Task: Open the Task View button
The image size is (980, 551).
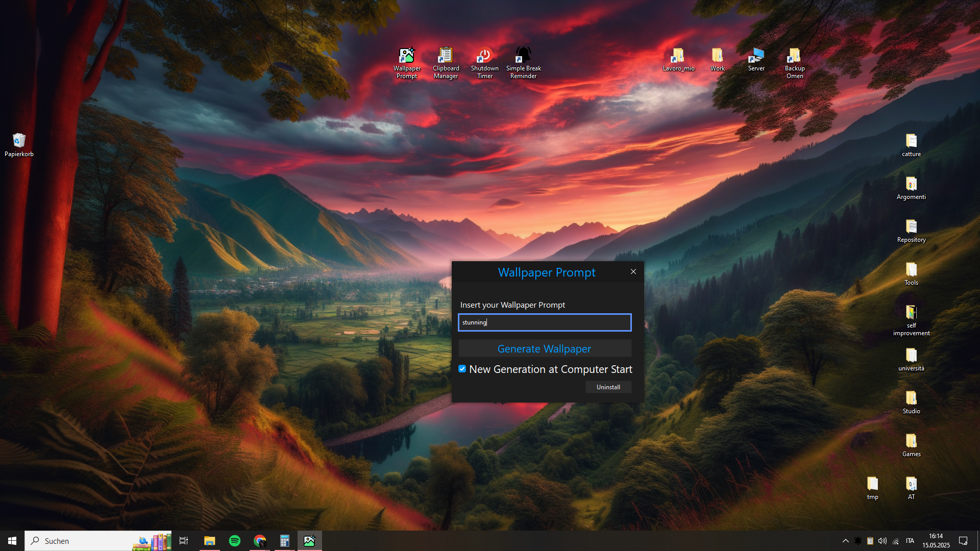Action: point(184,541)
